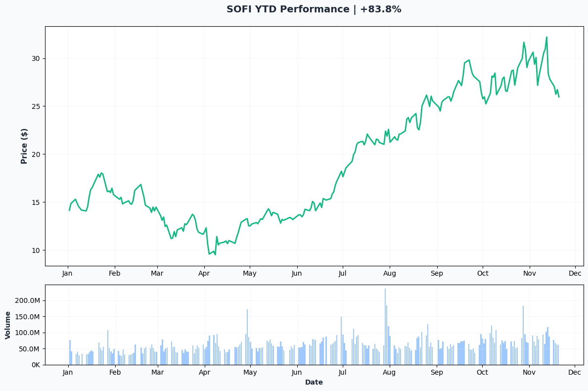Click the 'Dec' label under the price chart
Viewport: 588px width, 391px height.
pyautogui.click(x=575, y=274)
